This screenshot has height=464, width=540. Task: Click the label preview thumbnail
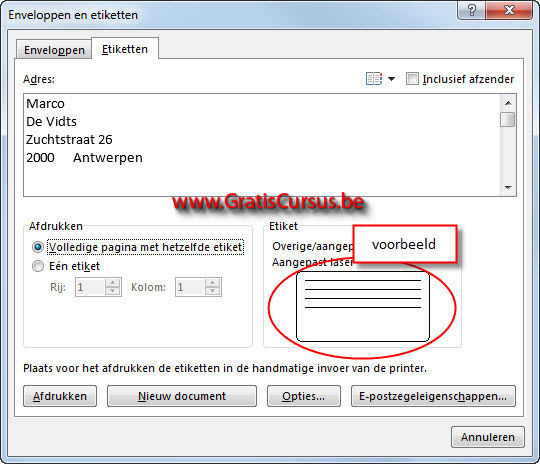tap(363, 306)
